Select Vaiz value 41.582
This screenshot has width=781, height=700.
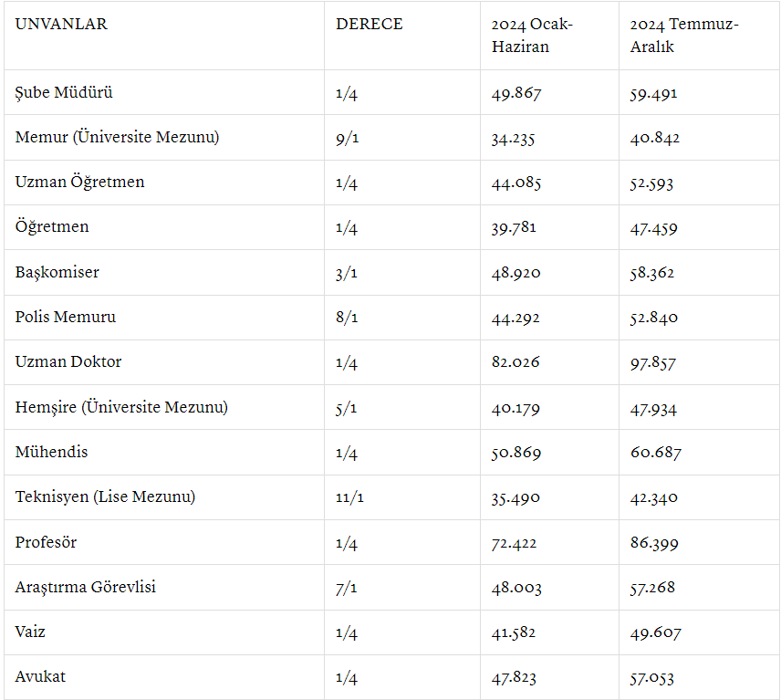pyautogui.click(x=514, y=632)
